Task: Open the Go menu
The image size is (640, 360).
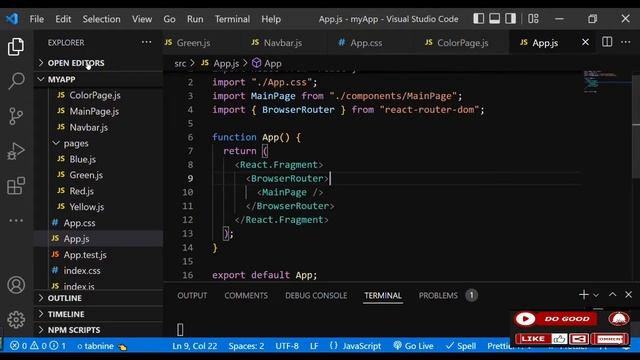Action: (x=169, y=19)
